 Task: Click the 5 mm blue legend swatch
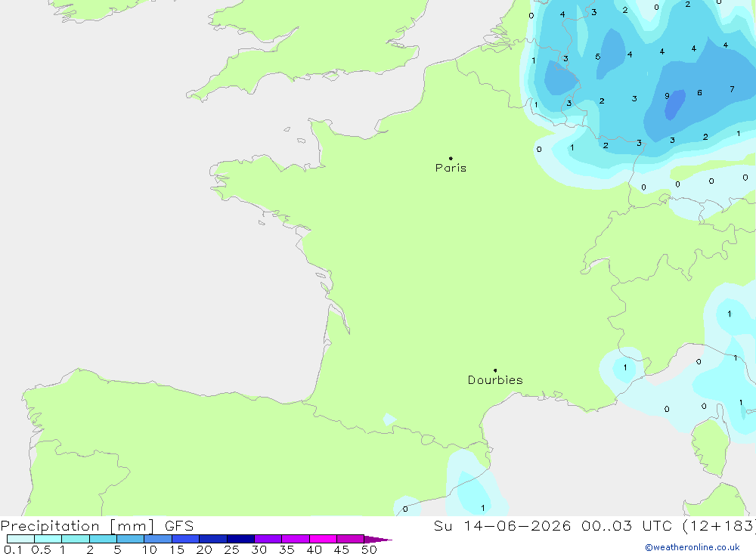tap(130, 539)
